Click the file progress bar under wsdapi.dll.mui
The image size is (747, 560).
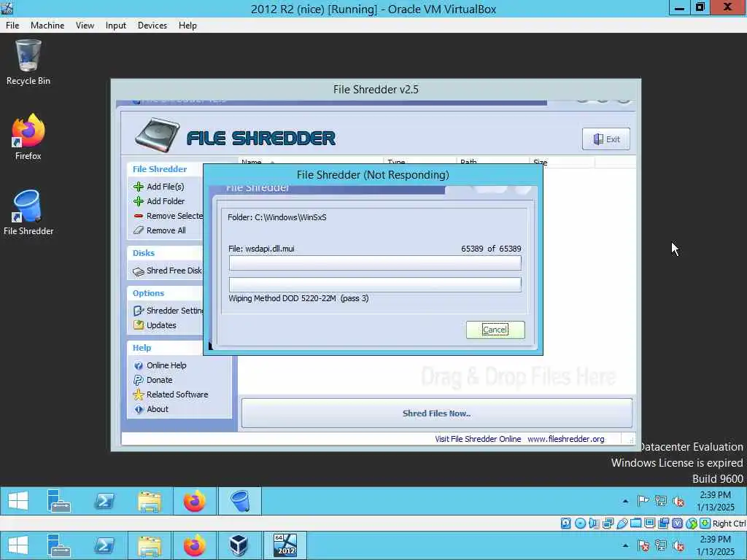point(375,262)
